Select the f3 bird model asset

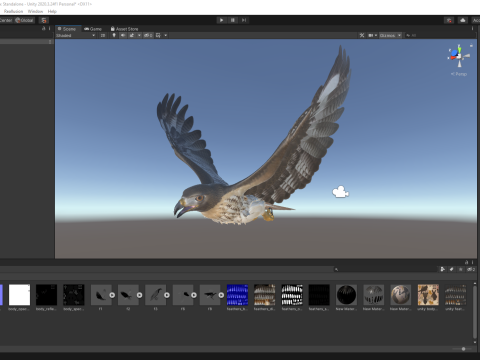tap(155, 295)
